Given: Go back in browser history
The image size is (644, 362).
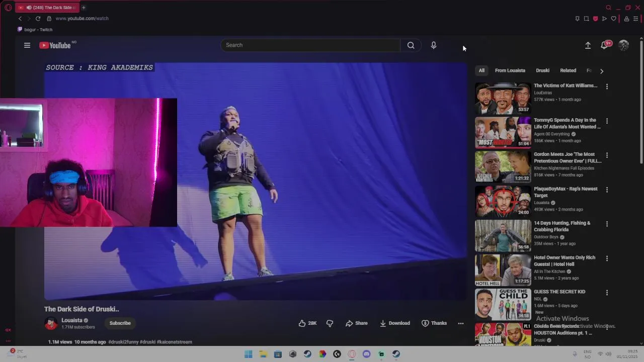Looking at the screenshot, I should point(20,19).
